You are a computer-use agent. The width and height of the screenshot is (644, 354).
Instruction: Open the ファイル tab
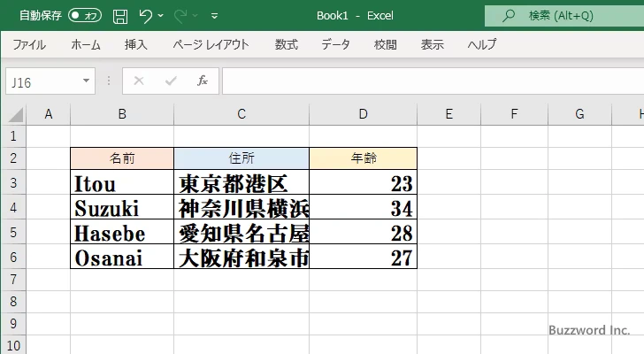29,44
